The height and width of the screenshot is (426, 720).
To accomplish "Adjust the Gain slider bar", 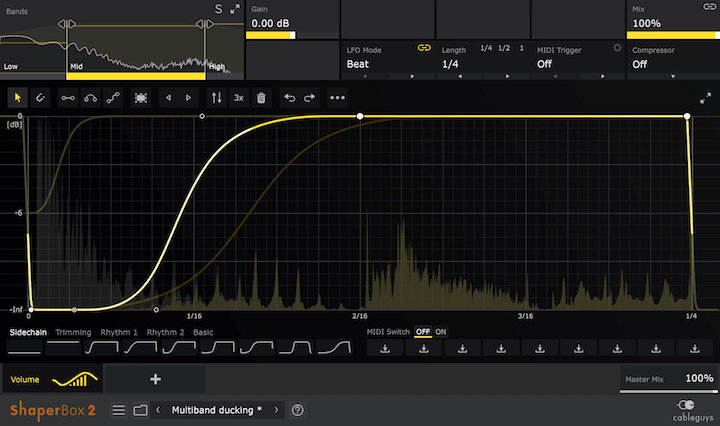I will pyautogui.click(x=292, y=35).
